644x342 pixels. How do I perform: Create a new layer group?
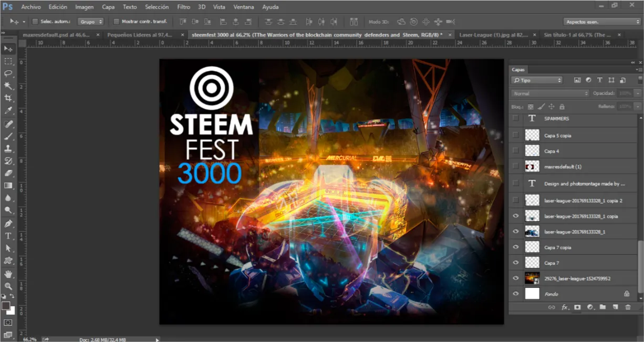tap(603, 307)
